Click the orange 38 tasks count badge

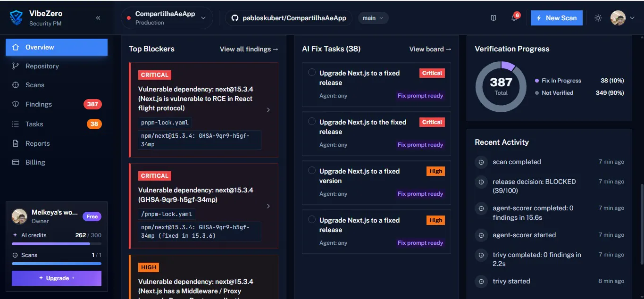(x=94, y=124)
